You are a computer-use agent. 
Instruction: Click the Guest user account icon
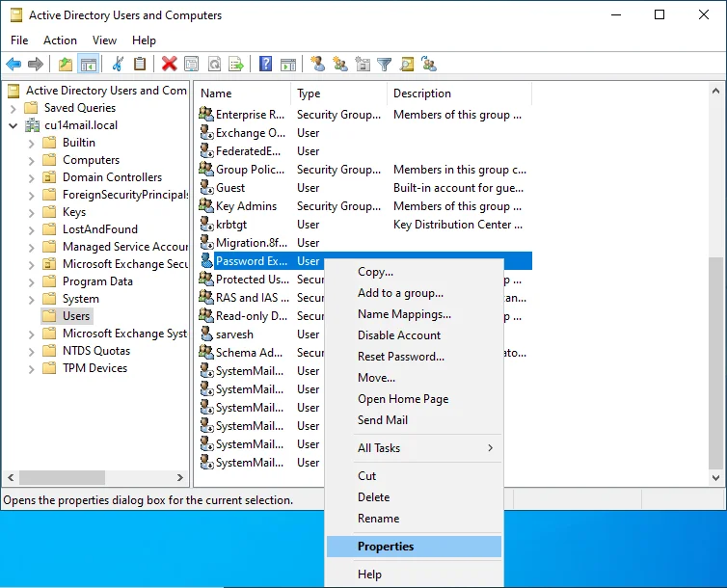[206, 188]
